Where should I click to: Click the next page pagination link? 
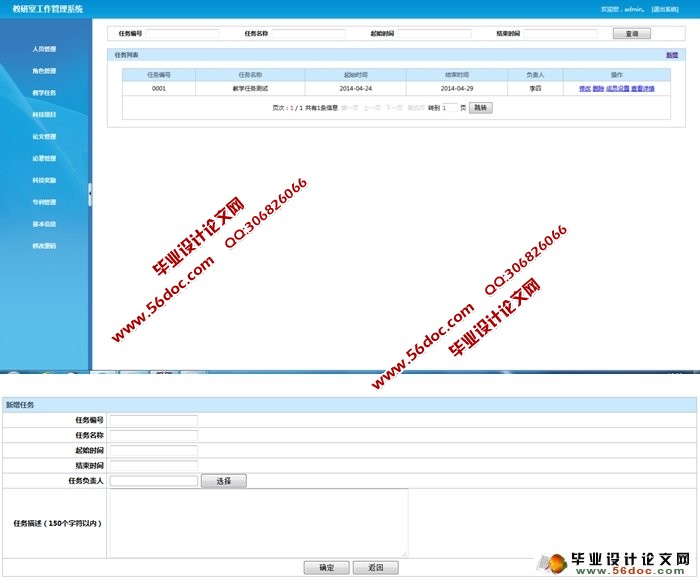click(x=394, y=108)
